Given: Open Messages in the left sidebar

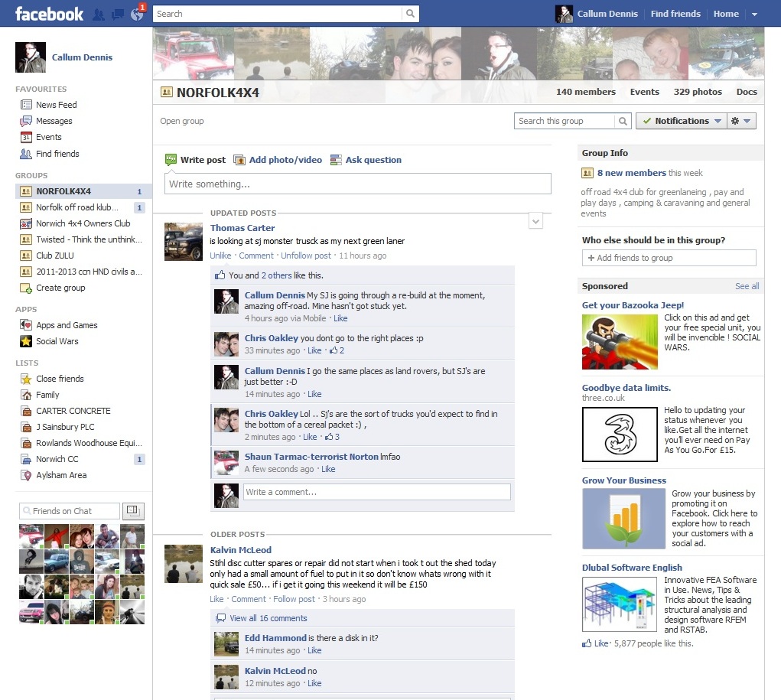Looking at the screenshot, I should (x=54, y=121).
